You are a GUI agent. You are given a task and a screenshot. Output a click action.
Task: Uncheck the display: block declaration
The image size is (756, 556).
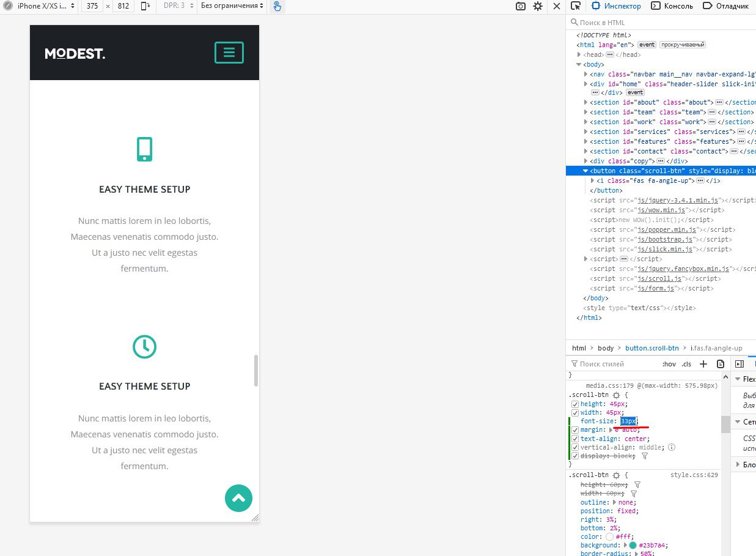pyautogui.click(x=574, y=456)
